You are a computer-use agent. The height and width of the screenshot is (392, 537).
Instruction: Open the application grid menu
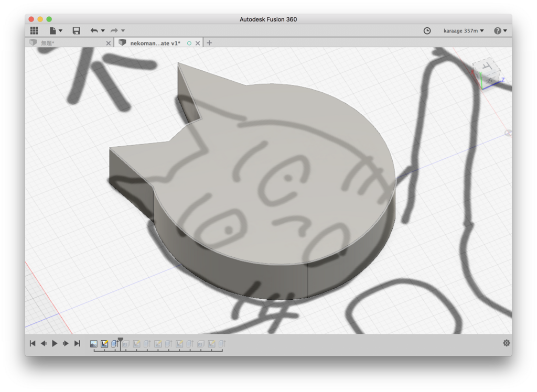tap(34, 30)
